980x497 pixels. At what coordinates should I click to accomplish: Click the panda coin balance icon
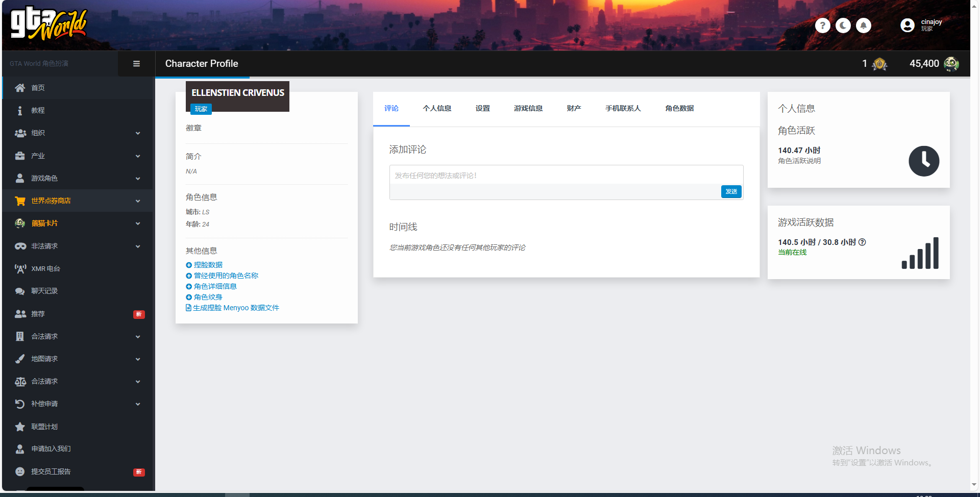point(951,64)
